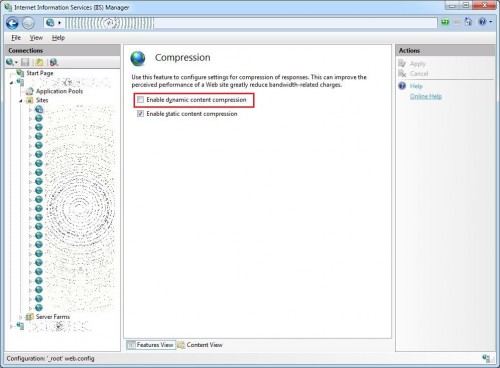
Task: Expand the Server Farms node
Action: click(x=21, y=317)
